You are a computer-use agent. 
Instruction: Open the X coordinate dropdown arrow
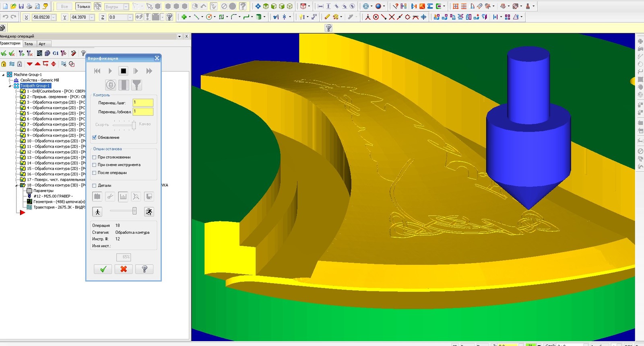point(54,17)
